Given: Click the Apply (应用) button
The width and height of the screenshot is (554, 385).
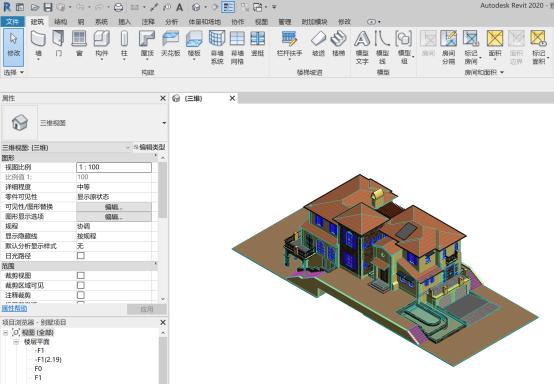Looking at the screenshot, I should click(x=147, y=309).
